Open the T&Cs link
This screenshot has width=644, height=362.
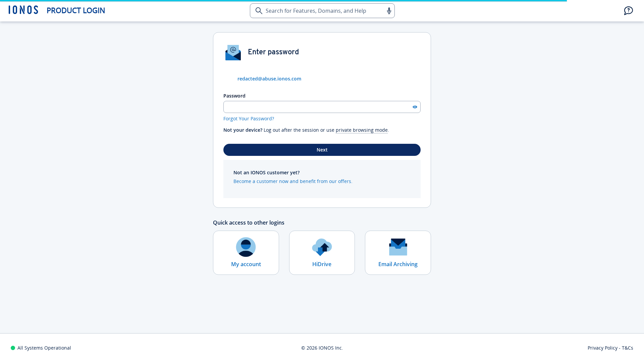pos(627,348)
